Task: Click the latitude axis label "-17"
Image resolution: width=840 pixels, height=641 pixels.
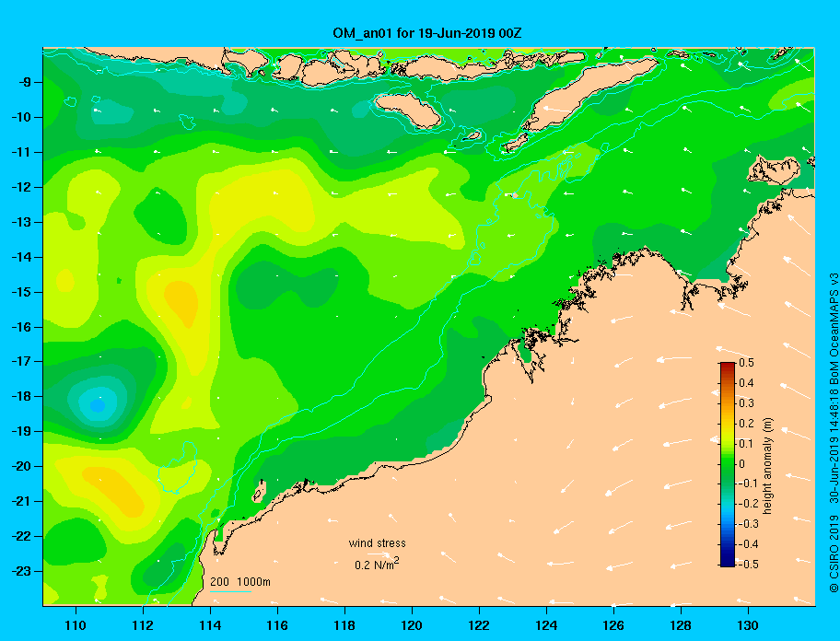Action: [x=21, y=362]
